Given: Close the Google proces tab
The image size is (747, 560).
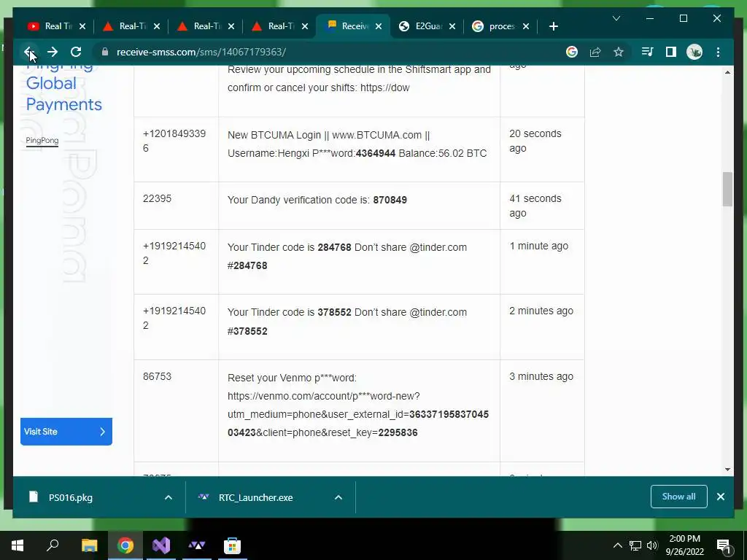Looking at the screenshot, I should 526,26.
